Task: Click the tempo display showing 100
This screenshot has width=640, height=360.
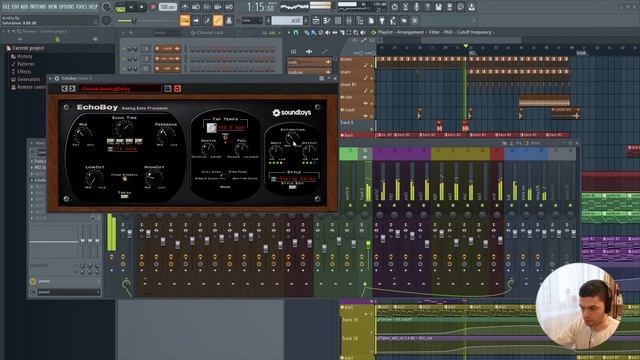Action: click(x=167, y=7)
